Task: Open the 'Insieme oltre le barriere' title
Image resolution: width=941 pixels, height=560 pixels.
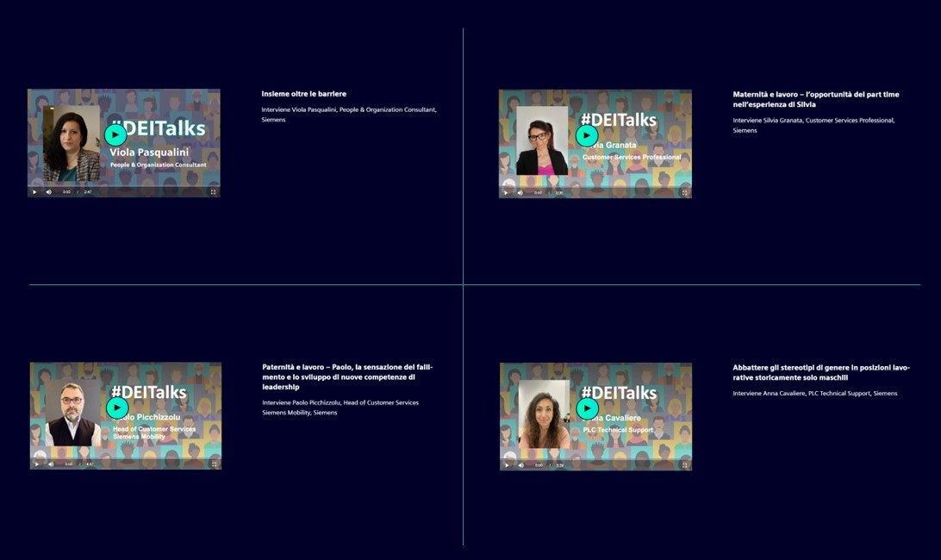Action: [303, 94]
